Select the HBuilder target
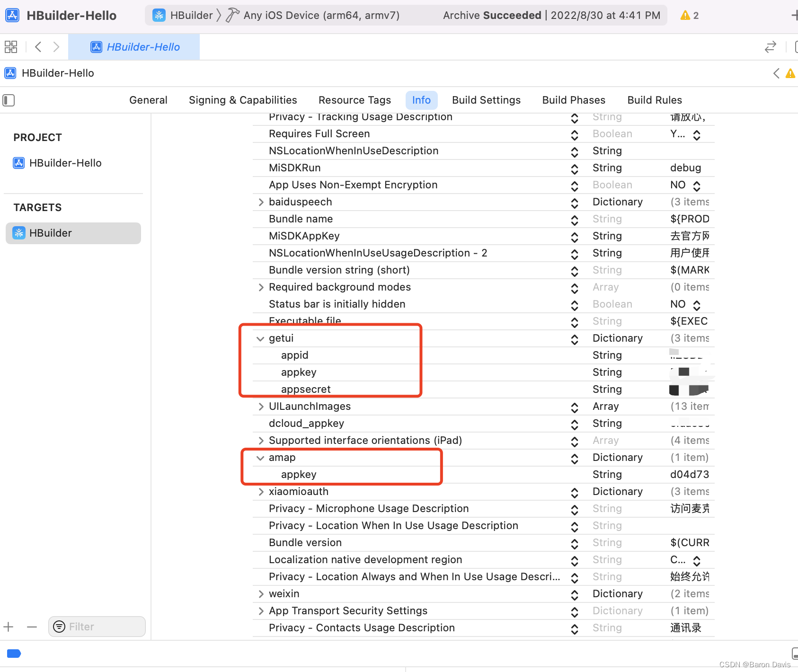The width and height of the screenshot is (798, 672). [x=73, y=233]
